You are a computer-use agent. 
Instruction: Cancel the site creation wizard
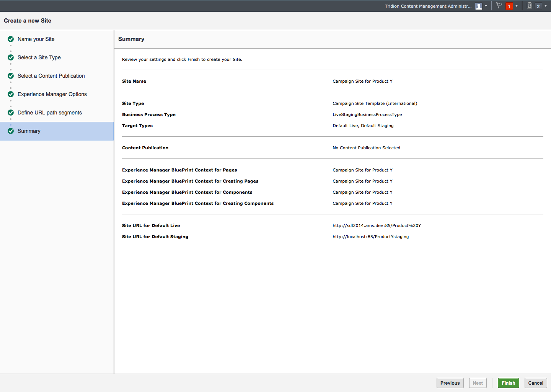pyautogui.click(x=536, y=383)
